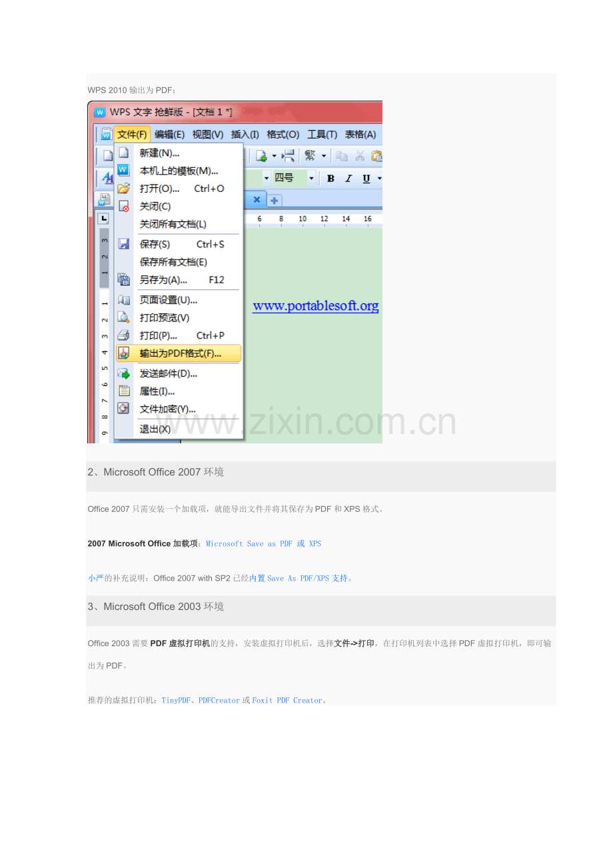Open the PDFCreator link
The height and width of the screenshot is (868, 613).
coord(219,701)
